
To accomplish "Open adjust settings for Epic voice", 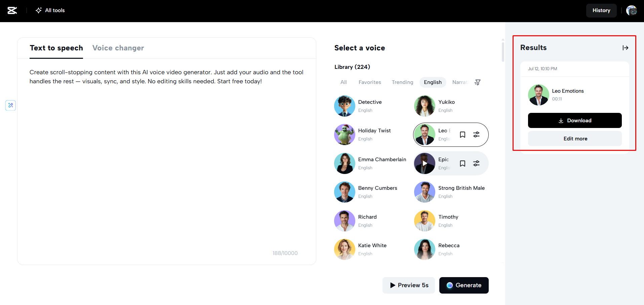I will [476, 164].
